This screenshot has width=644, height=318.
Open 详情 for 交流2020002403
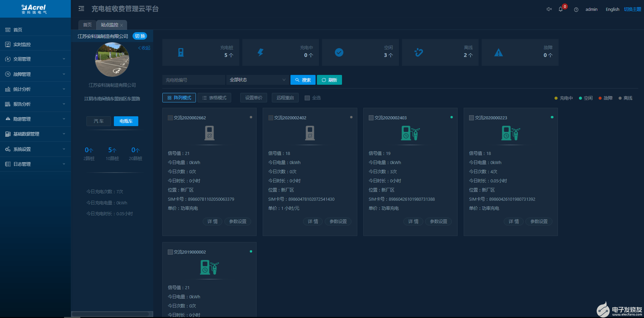pos(413,221)
